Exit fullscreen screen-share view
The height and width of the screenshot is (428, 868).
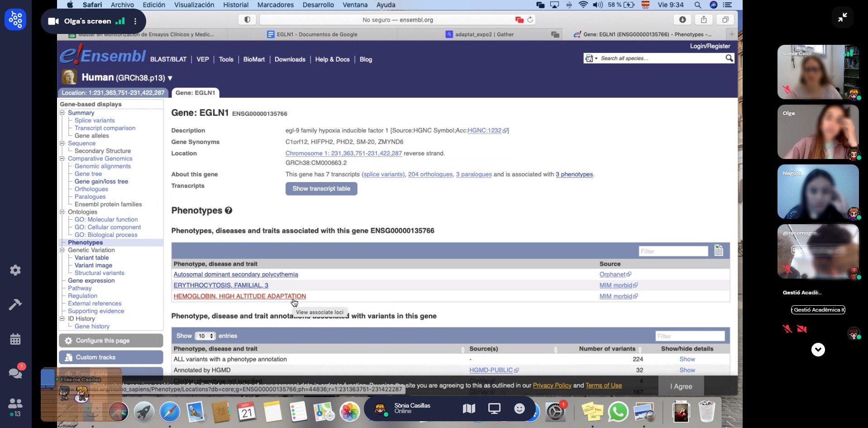coord(842,17)
